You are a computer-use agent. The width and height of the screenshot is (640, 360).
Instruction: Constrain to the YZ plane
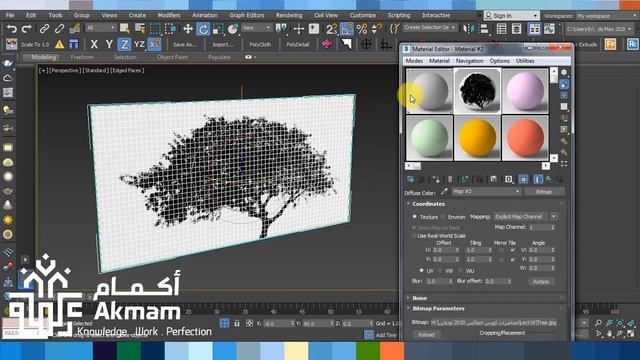pyautogui.click(x=139, y=44)
